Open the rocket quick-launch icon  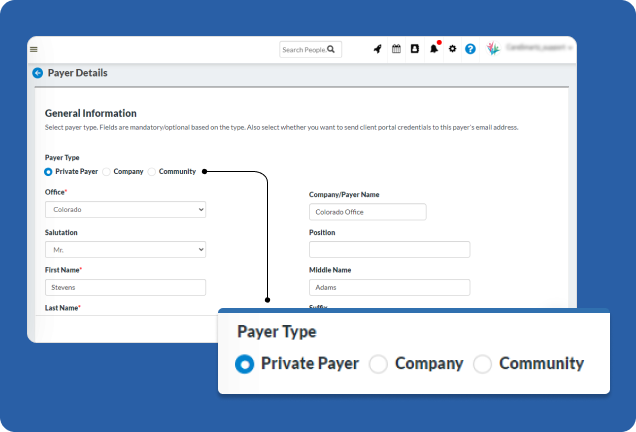378,49
